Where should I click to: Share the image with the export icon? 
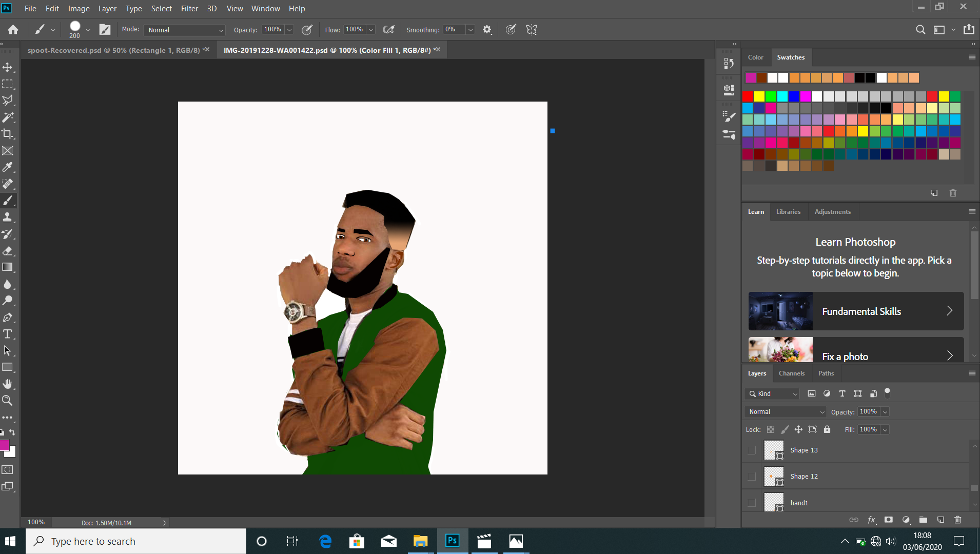point(969,29)
